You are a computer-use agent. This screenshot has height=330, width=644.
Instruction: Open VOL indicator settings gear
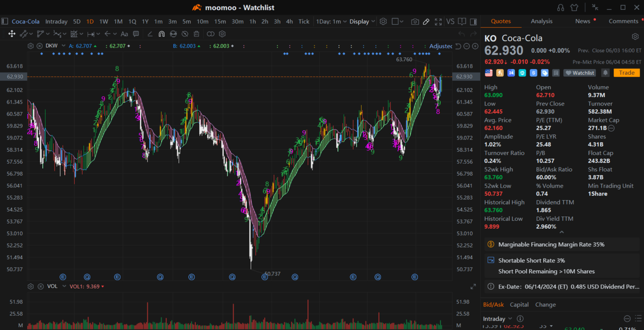(x=31, y=286)
